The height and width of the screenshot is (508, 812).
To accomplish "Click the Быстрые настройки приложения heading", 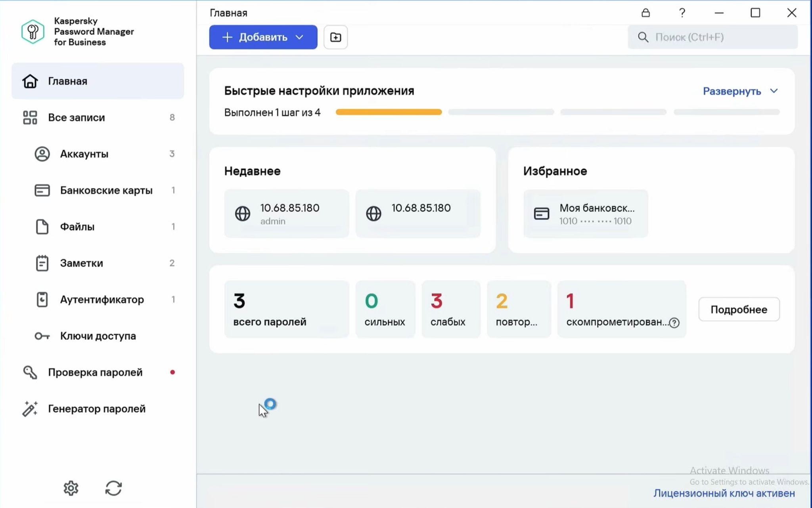I will click(319, 91).
